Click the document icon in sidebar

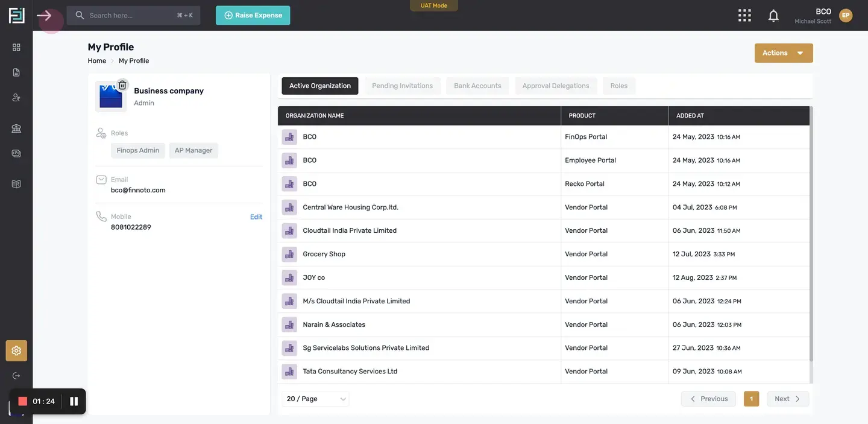pyautogui.click(x=16, y=72)
